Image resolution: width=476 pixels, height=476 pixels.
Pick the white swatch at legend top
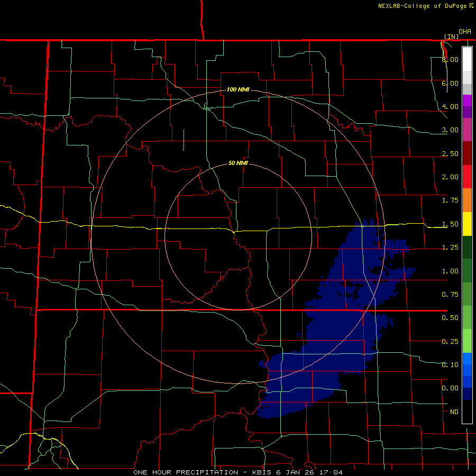(467, 59)
